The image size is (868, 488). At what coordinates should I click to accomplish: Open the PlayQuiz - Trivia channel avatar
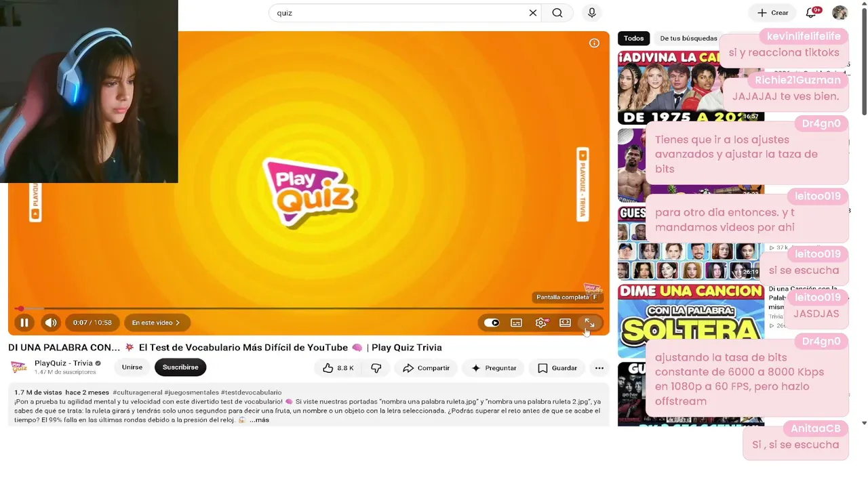click(19, 367)
